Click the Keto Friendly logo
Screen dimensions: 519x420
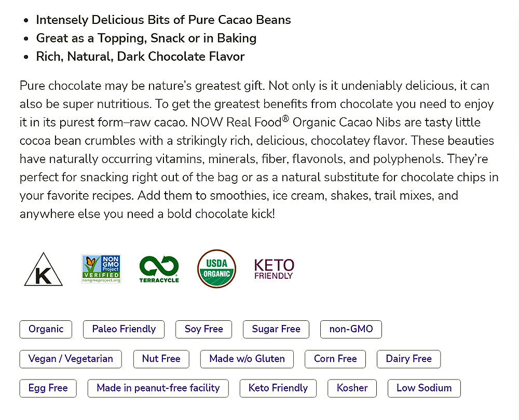(274, 269)
